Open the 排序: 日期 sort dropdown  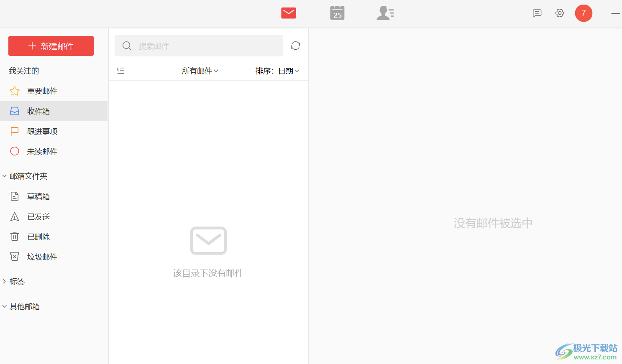pos(277,71)
